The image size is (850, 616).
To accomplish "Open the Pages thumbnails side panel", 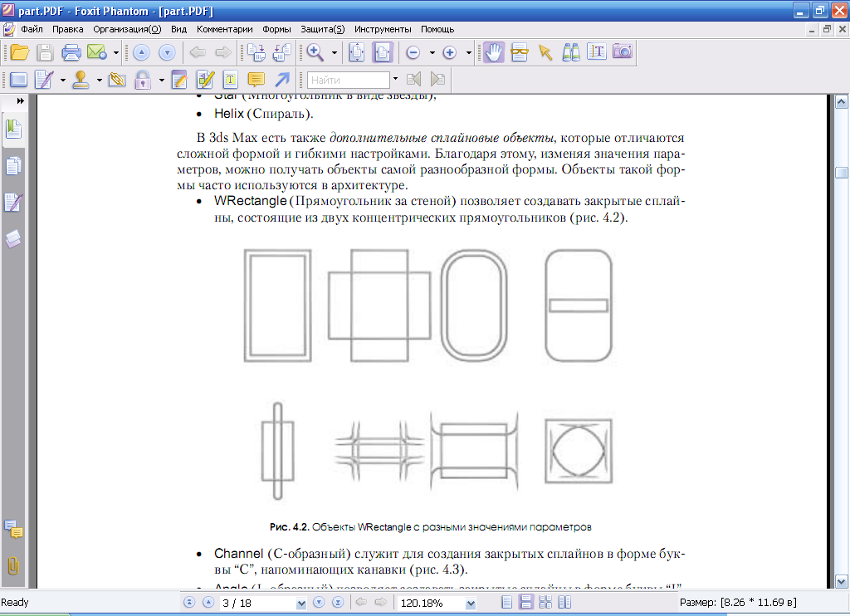I will click(x=13, y=167).
